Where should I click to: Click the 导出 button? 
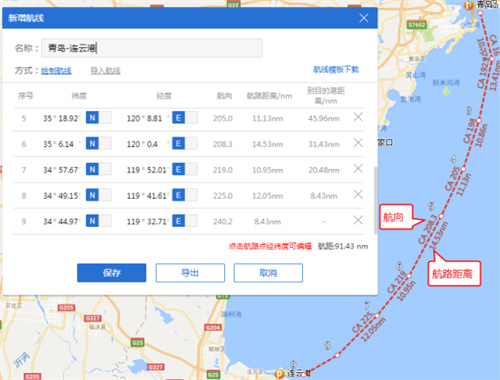190,273
